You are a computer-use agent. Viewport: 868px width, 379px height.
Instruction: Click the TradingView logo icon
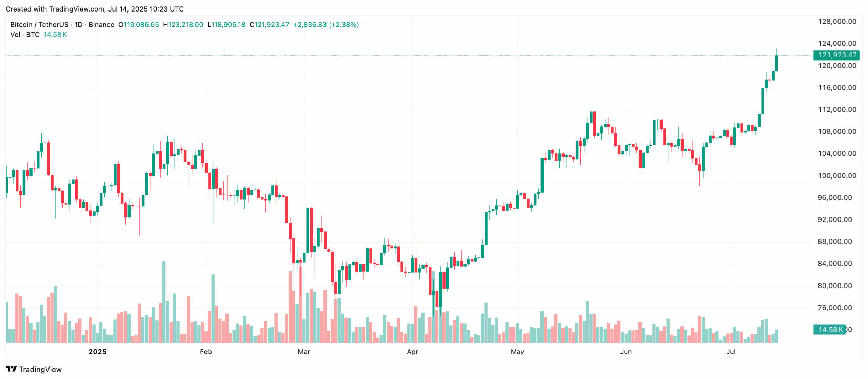tap(11, 369)
